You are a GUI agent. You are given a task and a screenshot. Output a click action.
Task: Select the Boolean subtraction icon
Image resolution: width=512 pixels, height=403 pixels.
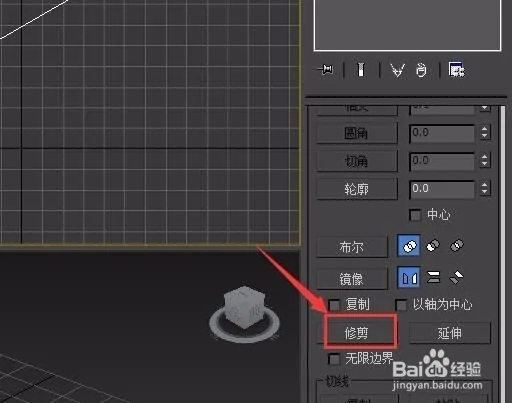click(x=433, y=246)
